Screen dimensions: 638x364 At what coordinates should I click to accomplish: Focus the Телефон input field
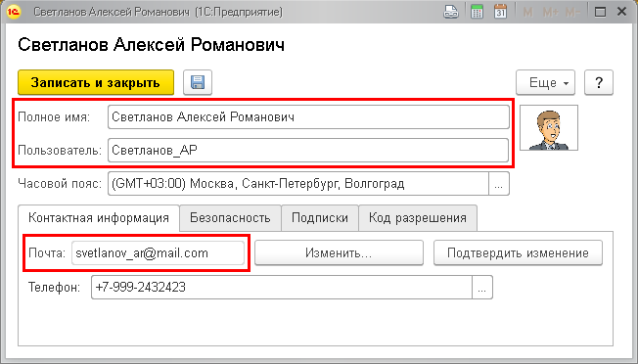pos(282,287)
